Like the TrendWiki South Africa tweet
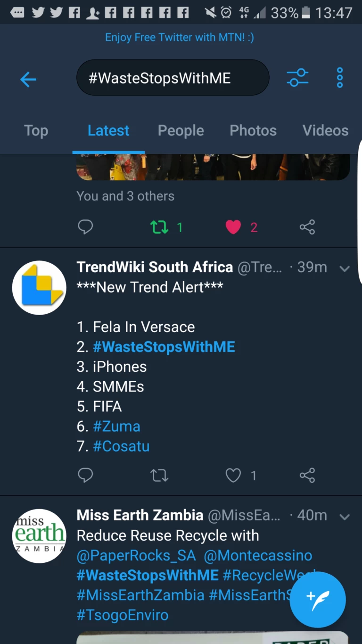 pyautogui.click(x=233, y=475)
